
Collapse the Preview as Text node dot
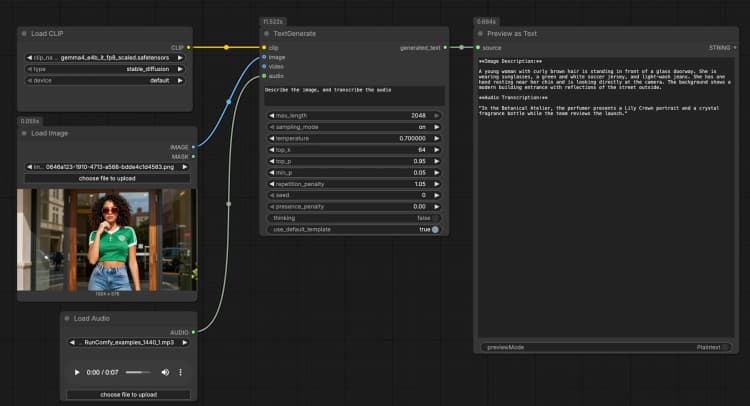click(x=480, y=34)
